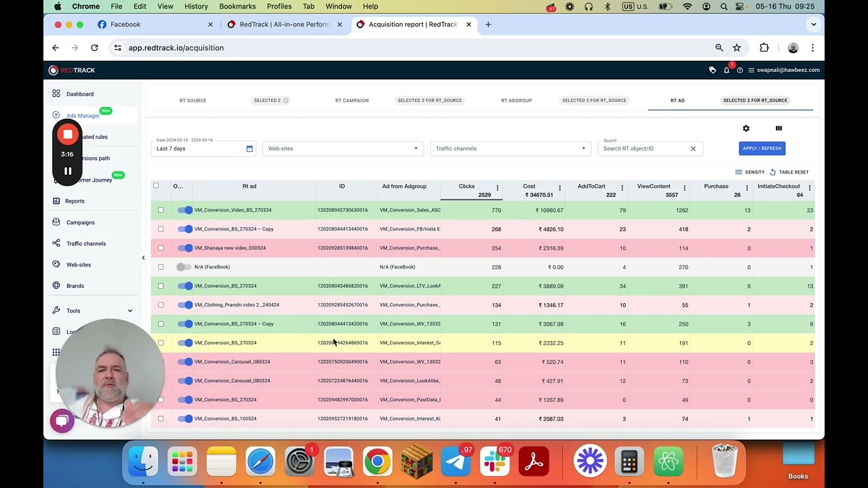
Task: Open the date range calendar icon
Action: 250,148
